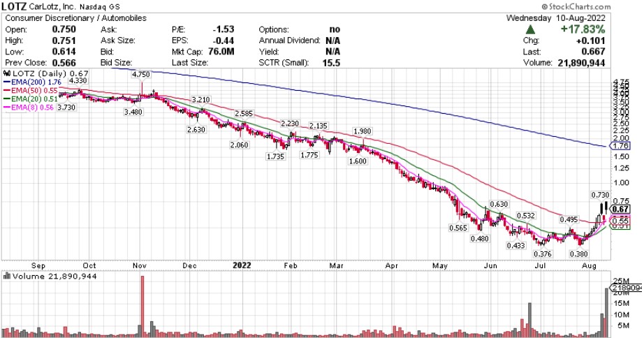Viewport: 644px width, 338px height.
Task: Click the 0.495 price annotation
Action: coord(569,220)
